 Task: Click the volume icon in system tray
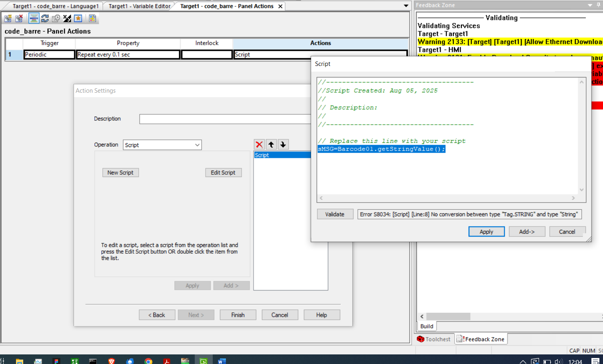(x=559, y=361)
